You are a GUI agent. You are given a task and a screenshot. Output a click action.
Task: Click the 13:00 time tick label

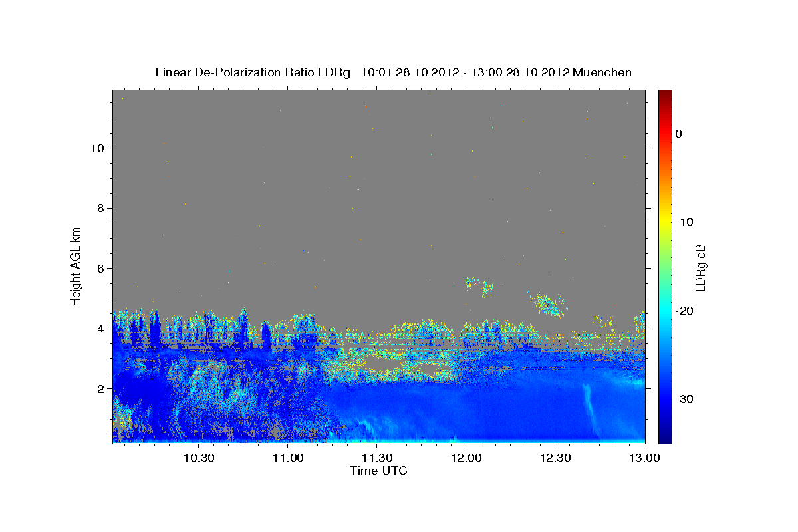(644, 458)
